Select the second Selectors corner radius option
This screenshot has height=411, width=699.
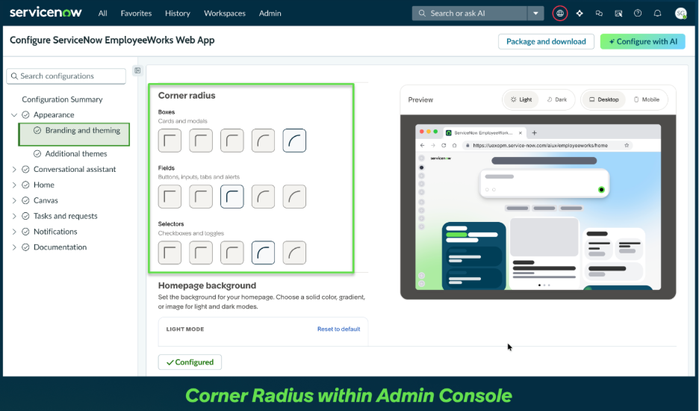pyautogui.click(x=201, y=253)
